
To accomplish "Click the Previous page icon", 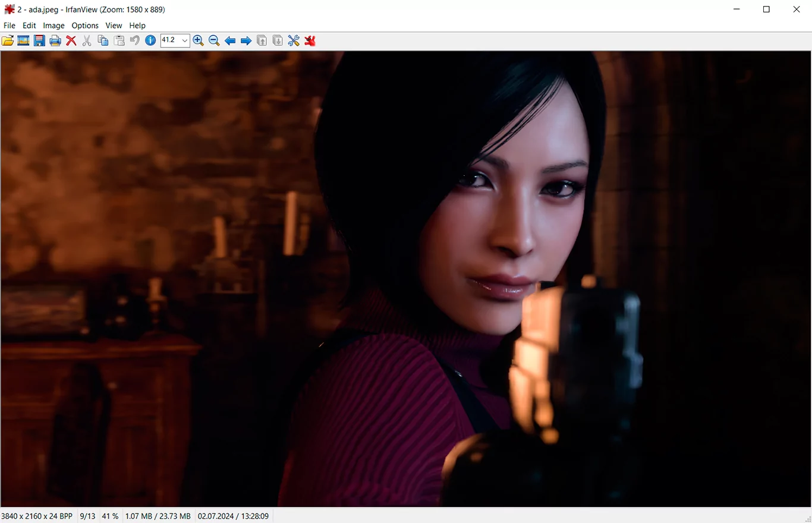I will [262, 40].
